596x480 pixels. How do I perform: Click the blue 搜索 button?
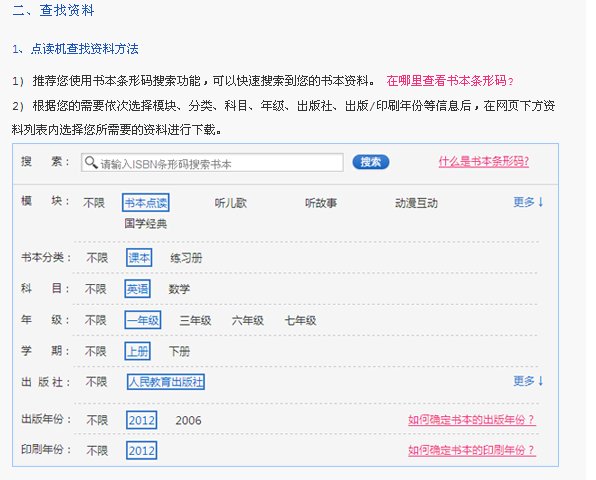click(x=370, y=162)
